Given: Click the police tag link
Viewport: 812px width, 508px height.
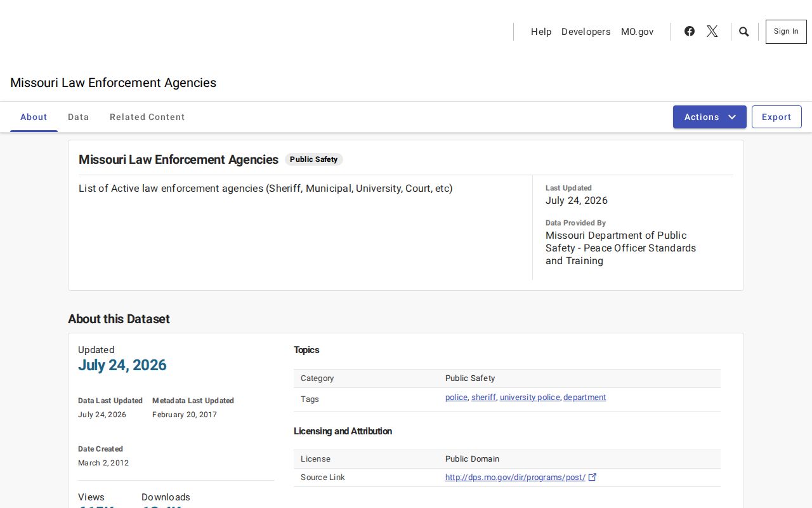Looking at the screenshot, I should (x=456, y=398).
